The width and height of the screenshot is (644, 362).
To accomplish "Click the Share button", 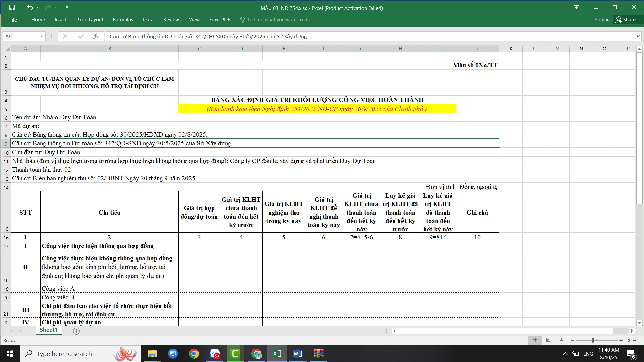I will (626, 20).
